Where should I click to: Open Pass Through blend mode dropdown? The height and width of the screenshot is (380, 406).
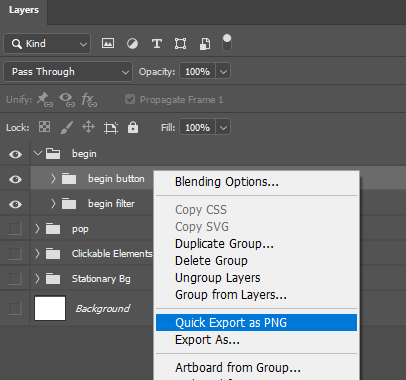tap(68, 72)
